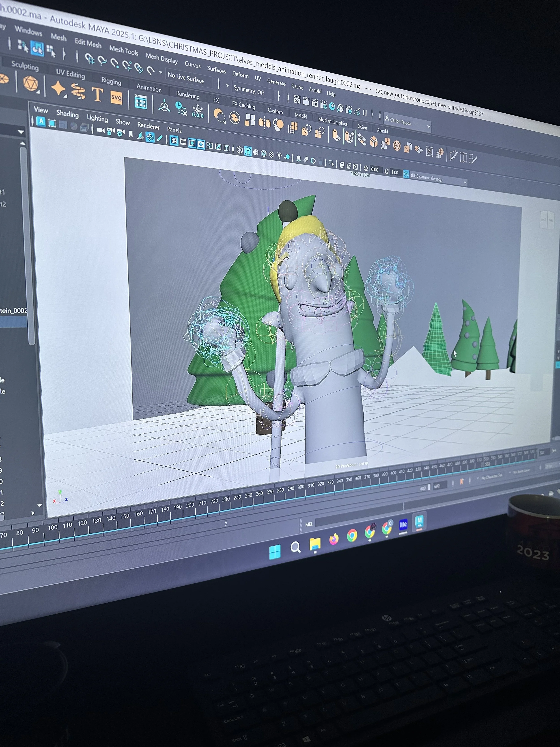The height and width of the screenshot is (747, 560).
Task: Toggle smooth shade all cube button
Action: [x=248, y=151]
